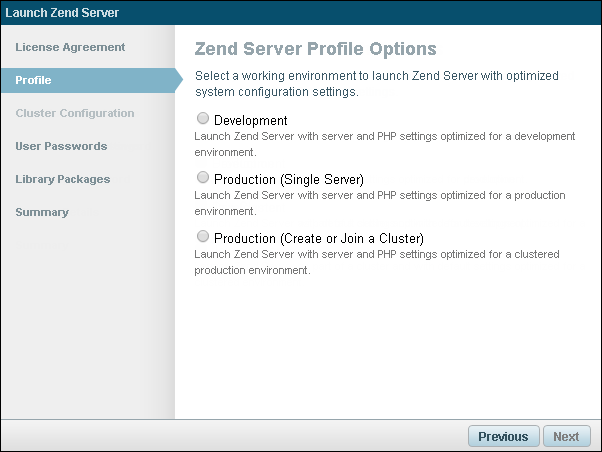The height and width of the screenshot is (452, 602).
Task: Click the Zend Server Profile Options heading
Action: click(x=315, y=49)
